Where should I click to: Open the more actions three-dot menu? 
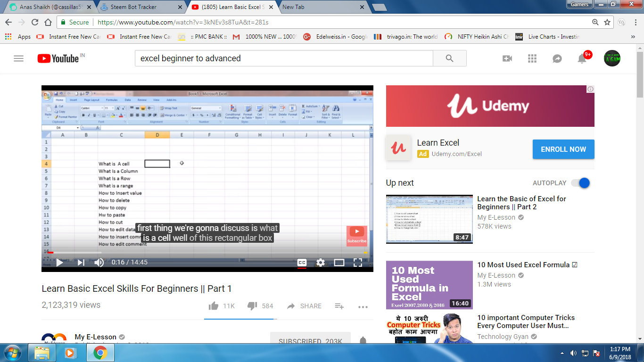click(363, 307)
